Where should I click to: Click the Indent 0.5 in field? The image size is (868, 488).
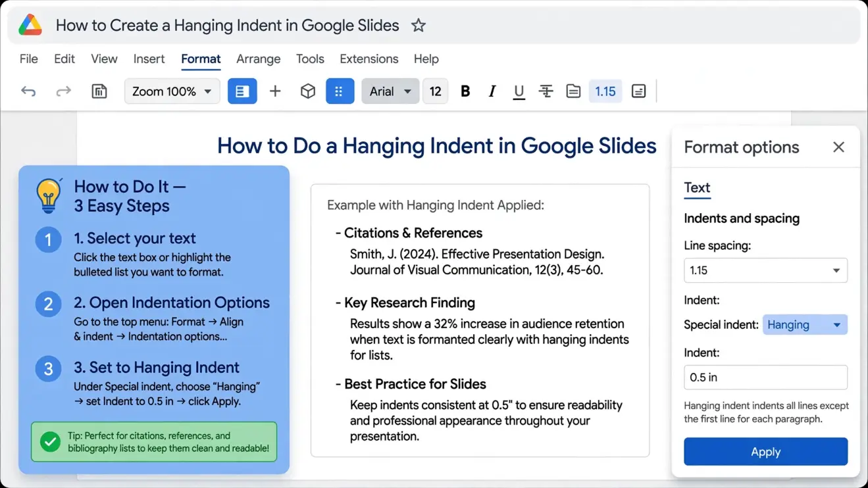click(x=765, y=378)
